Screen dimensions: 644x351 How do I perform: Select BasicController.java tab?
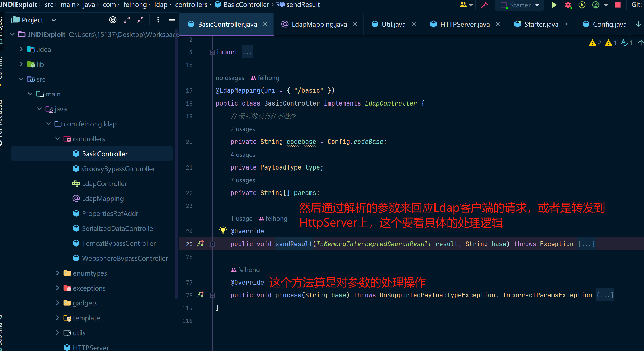[227, 24]
